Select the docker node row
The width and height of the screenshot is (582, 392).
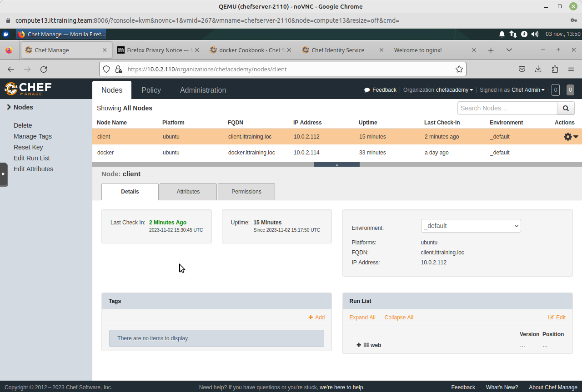[337, 153]
